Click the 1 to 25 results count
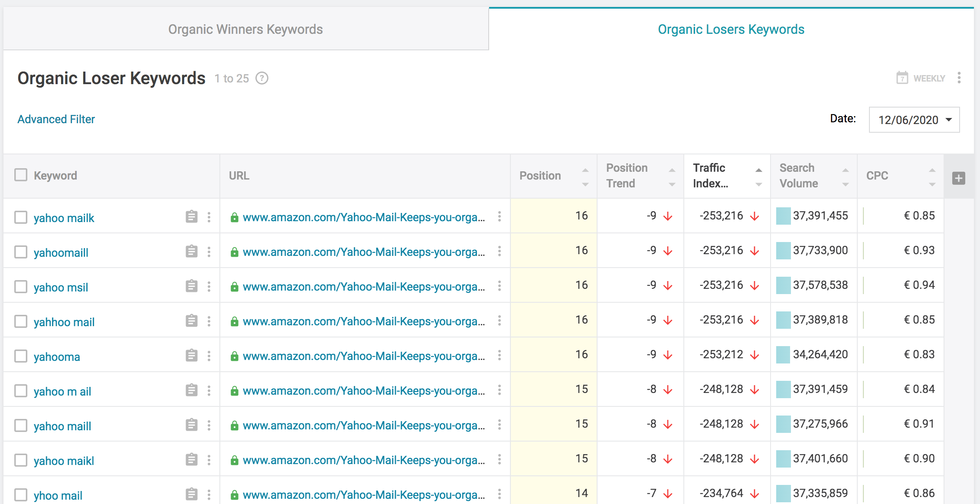This screenshot has width=980, height=504. click(232, 79)
